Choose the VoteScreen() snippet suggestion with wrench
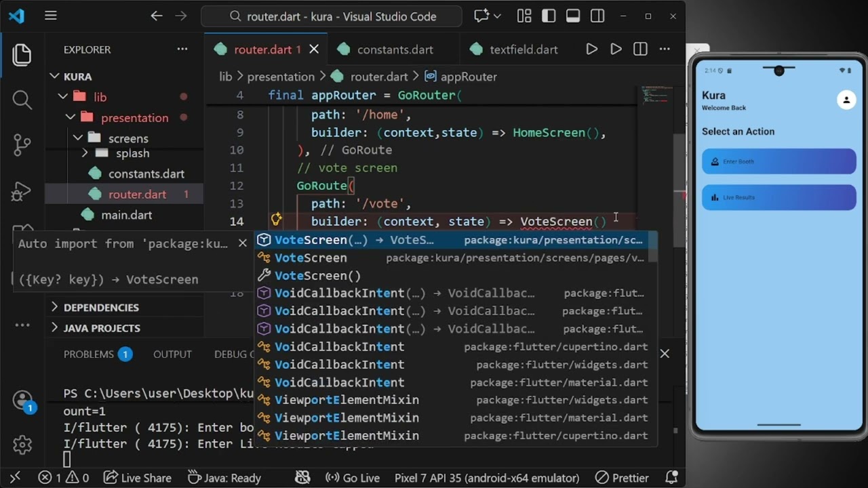Viewport: 868px width, 488px height. coord(451,276)
